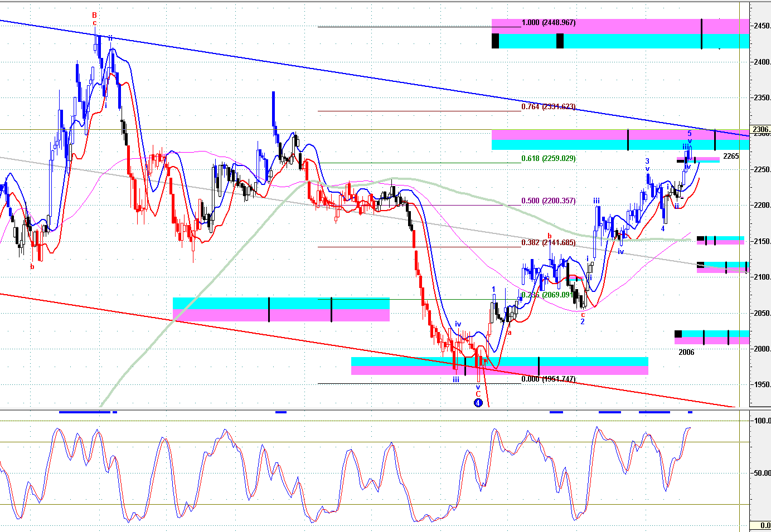Click the 1.000 (2448.967) Fibonacci label
Viewport: 771px width, 532px height.
[x=549, y=23]
